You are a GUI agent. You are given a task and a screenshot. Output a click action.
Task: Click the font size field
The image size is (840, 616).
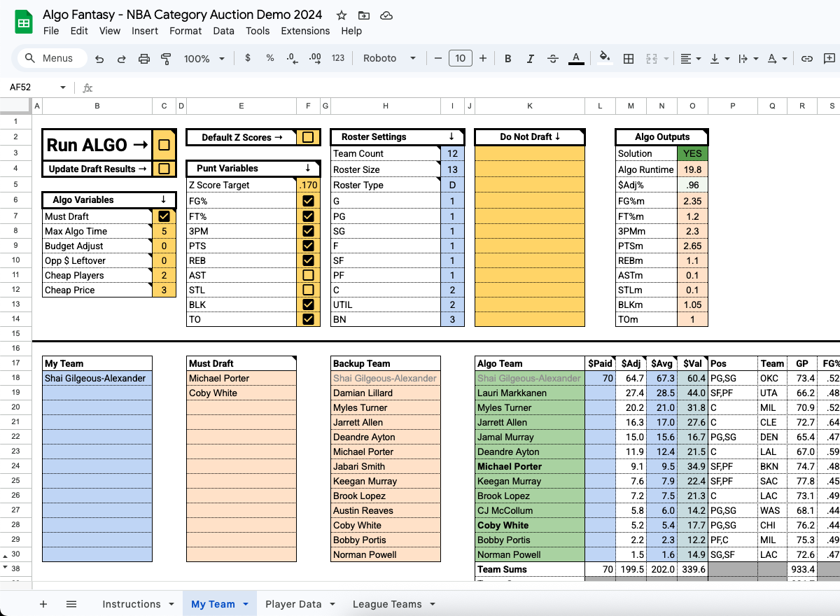pyautogui.click(x=460, y=59)
